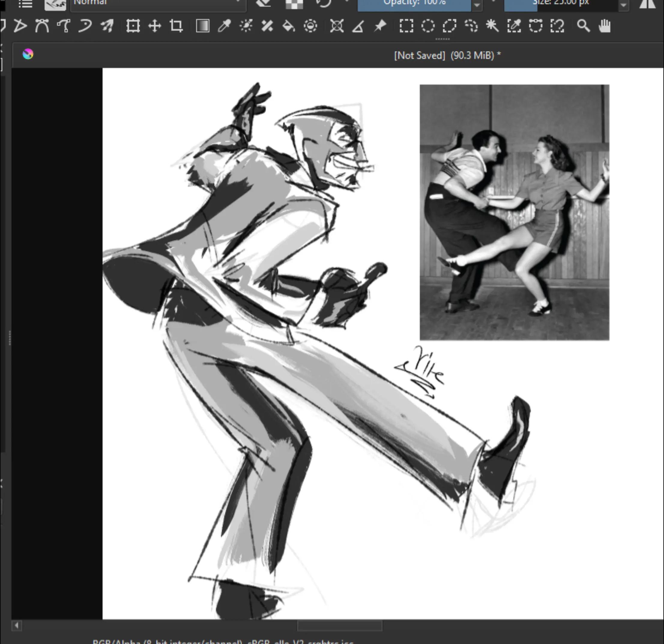Select the Enclose and Fill tool
The image size is (664, 644).
[x=310, y=26]
